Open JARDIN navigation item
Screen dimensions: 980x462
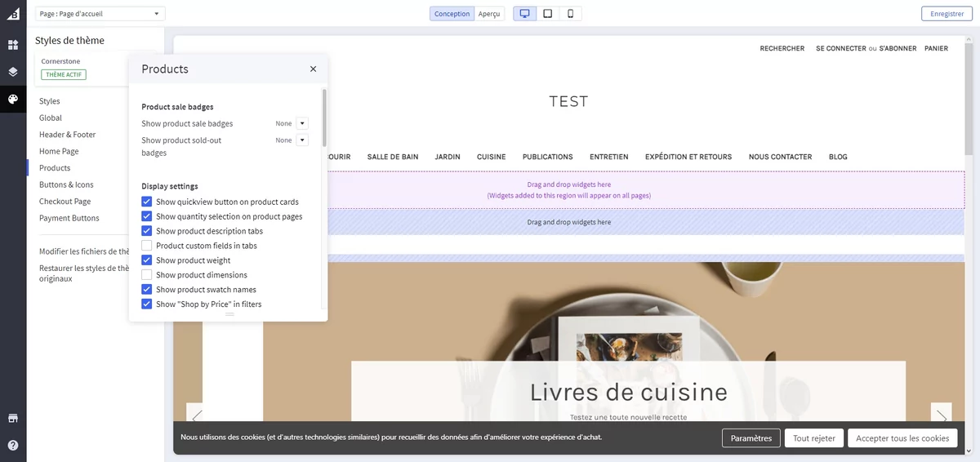(448, 157)
